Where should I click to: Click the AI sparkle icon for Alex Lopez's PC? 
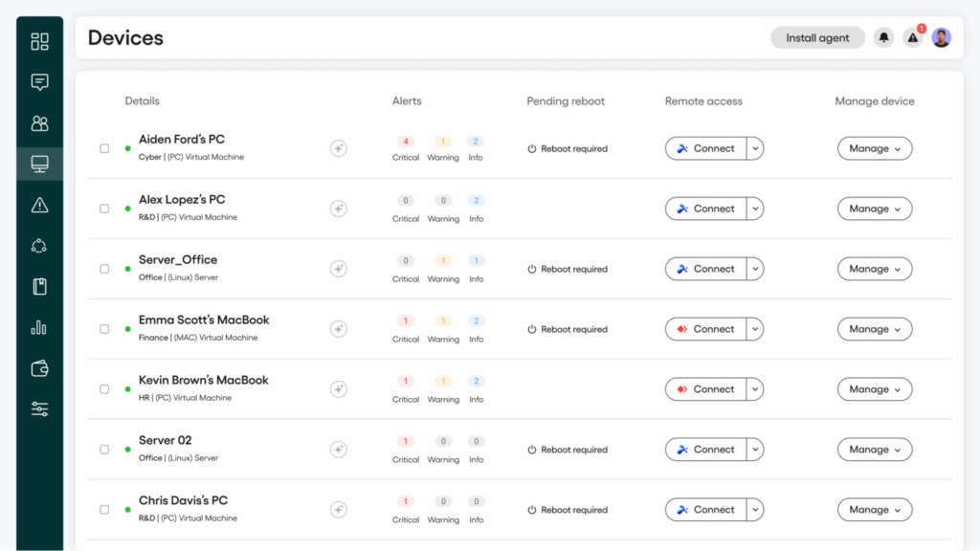coord(339,209)
